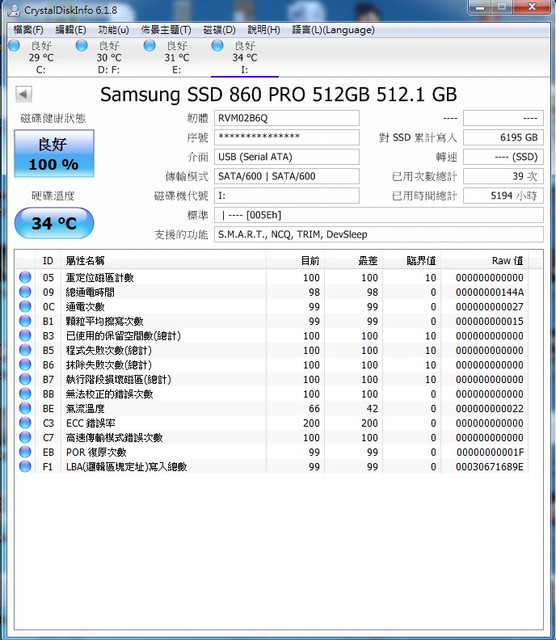The height and width of the screenshot is (640, 556).
Task: Click the CrystalDiskInfo title bar app icon
Action: 14,10
